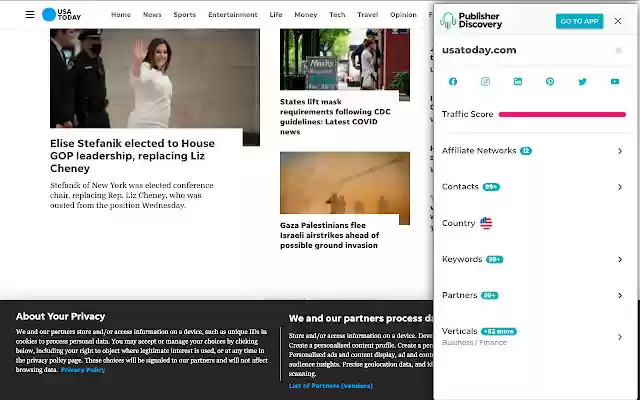Screen dimensions: 640x400
Task: Expand Affiliate Networks with its chevron
Action: click(x=620, y=151)
